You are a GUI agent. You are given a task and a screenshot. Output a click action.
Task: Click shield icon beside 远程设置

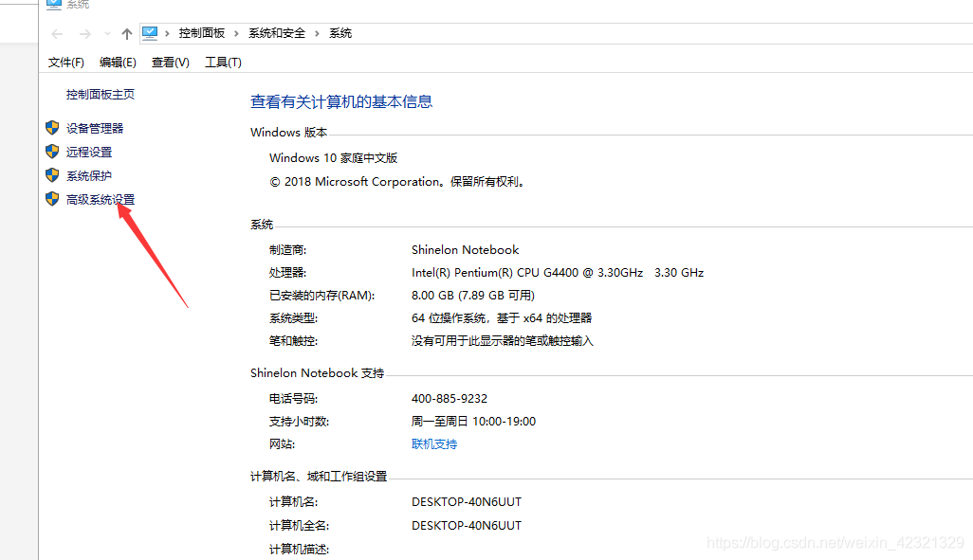52,152
